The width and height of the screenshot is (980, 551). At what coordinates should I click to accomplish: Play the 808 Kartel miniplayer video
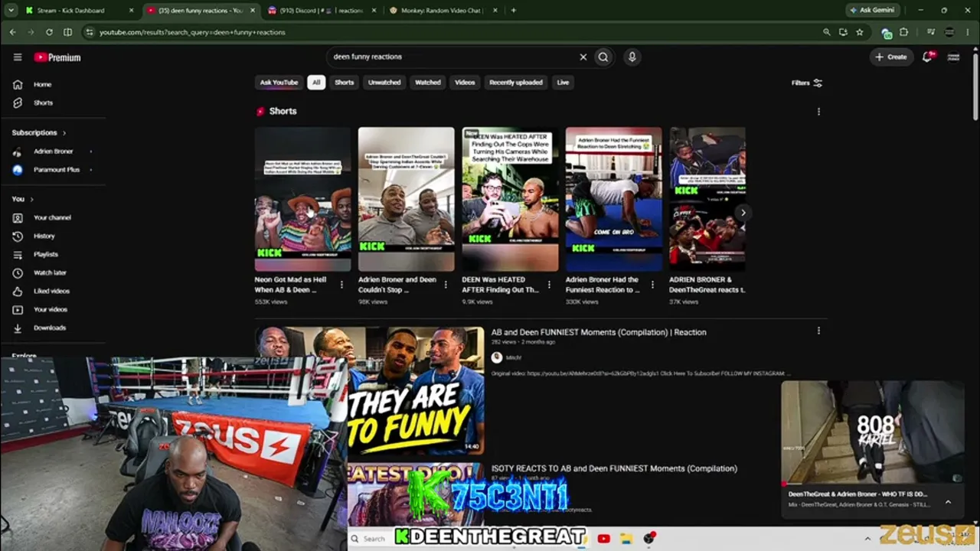(x=873, y=432)
